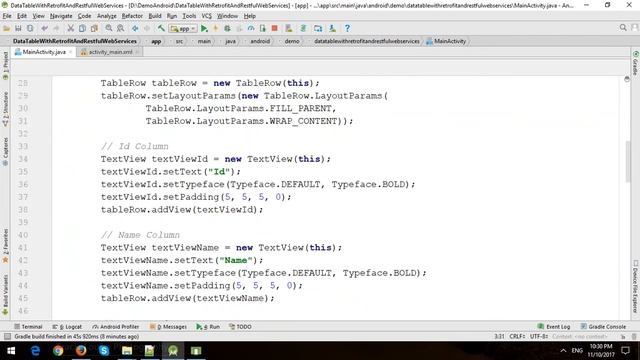This screenshot has height=360, width=640.
Task: Open the Logcat tool window
Action: tap(67, 327)
